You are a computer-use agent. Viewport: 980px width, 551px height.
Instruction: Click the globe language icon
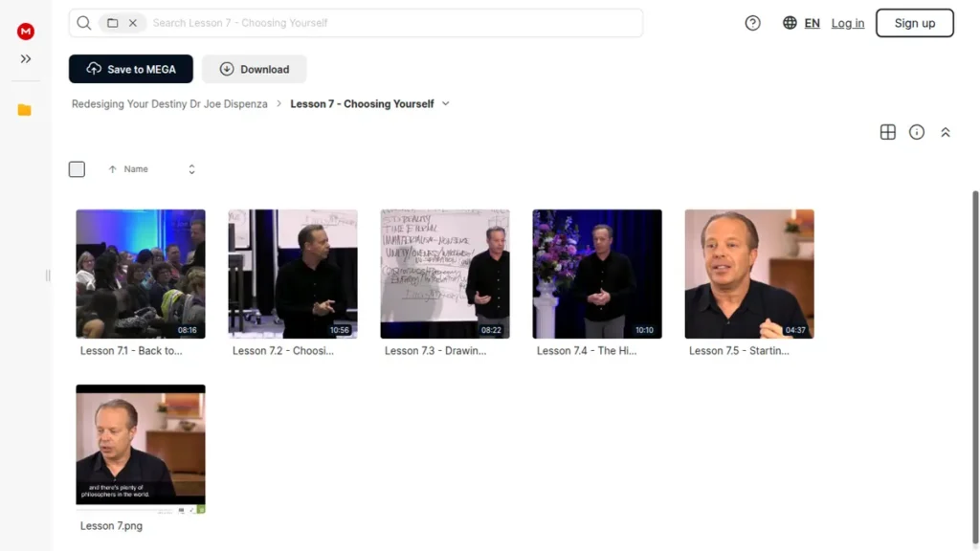[x=790, y=23]
